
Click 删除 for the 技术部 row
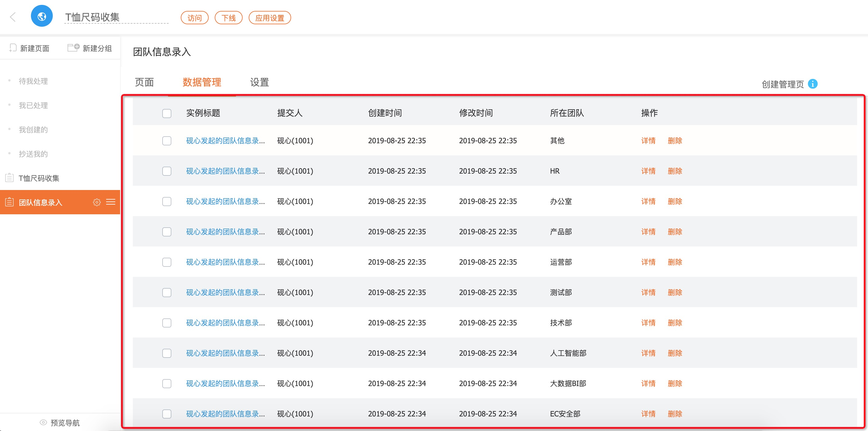[675, 323]
